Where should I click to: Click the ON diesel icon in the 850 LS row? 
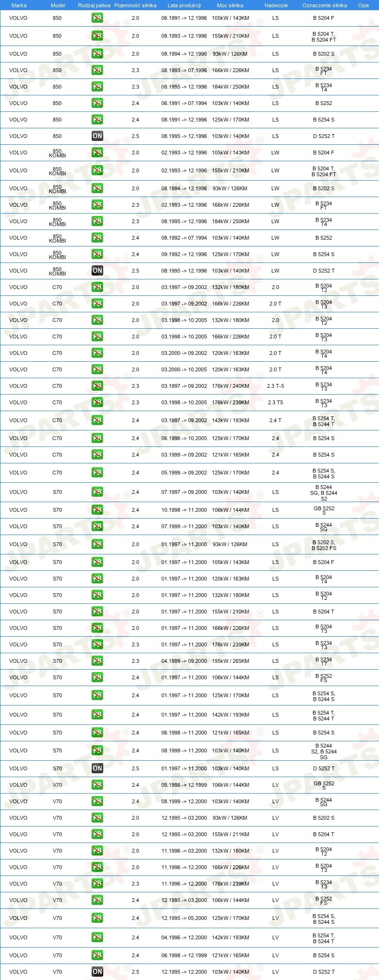coord(97,136)
